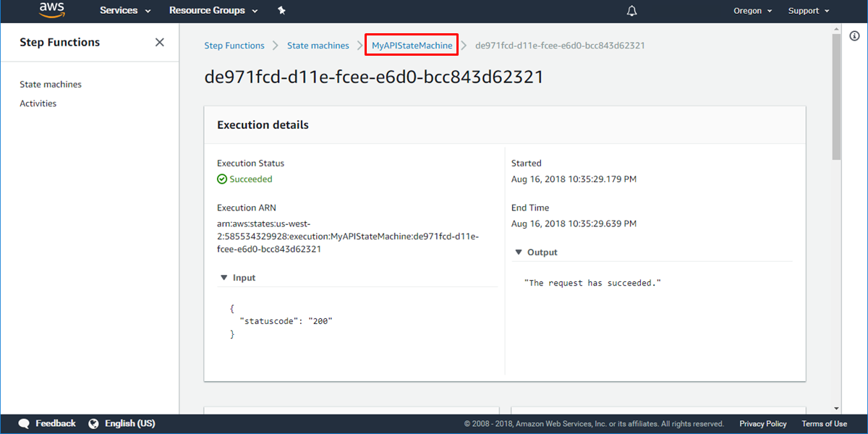Open the Services dropdown menu
The height and width of the screenshot is (434, 868).
pos(125,11)
